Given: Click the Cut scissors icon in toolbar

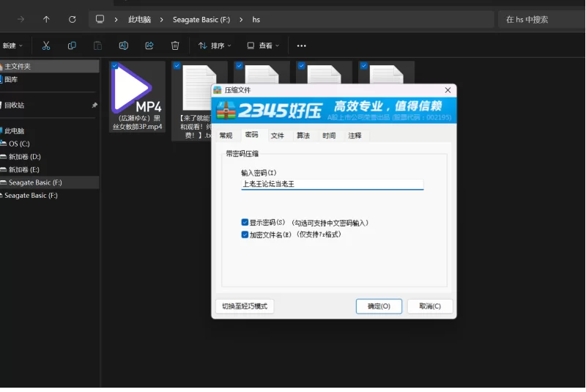Looking at the screenshot, I should point(45,45).
